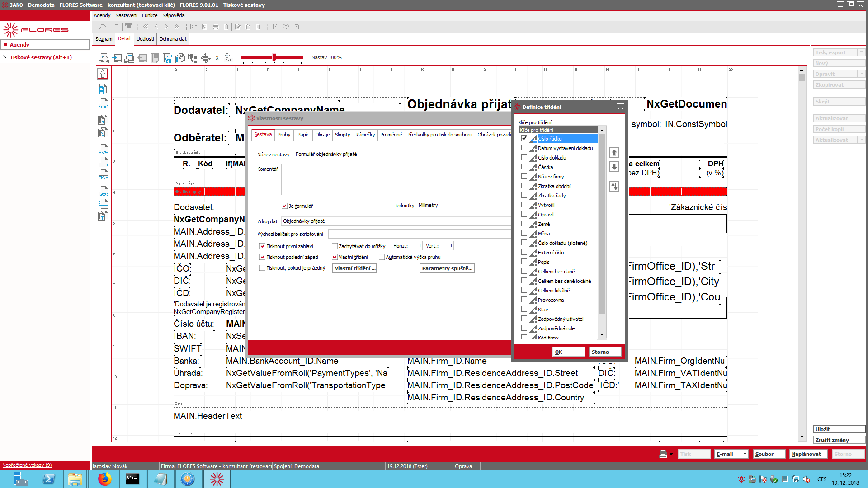Open the Funkce menu
The width and height of the screenshot is (868, 488).
150,15
